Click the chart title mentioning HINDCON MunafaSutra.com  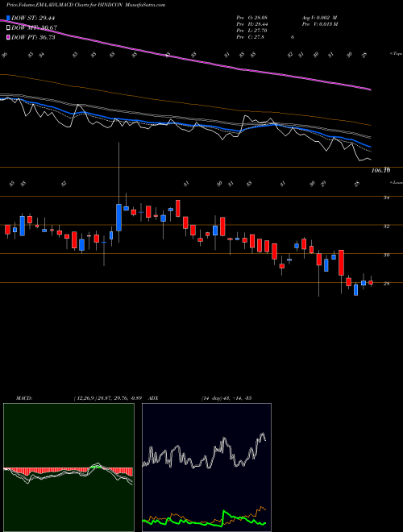click(85, 6)
